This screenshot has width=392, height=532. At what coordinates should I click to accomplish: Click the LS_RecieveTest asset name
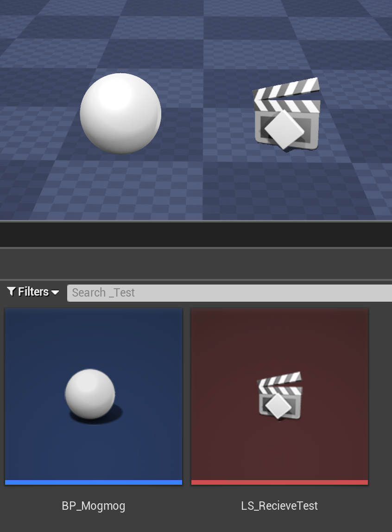[279, 506]
